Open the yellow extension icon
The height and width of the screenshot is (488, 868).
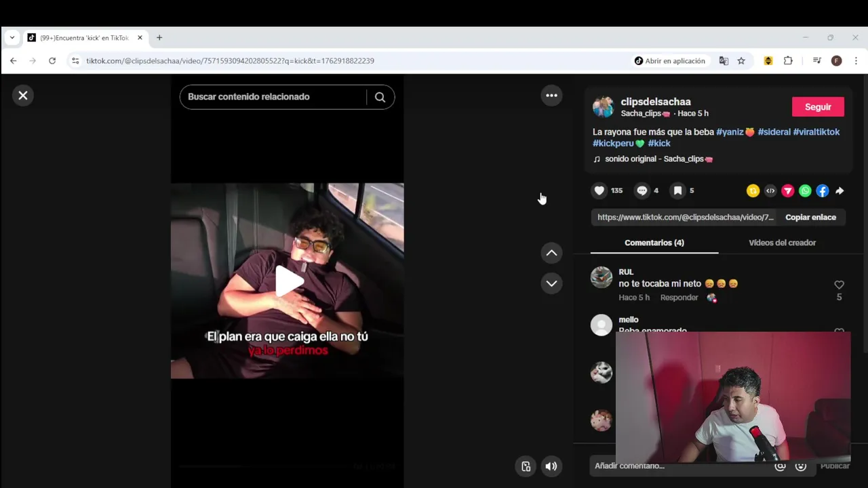pyautogui.click(x=768, y=61)
